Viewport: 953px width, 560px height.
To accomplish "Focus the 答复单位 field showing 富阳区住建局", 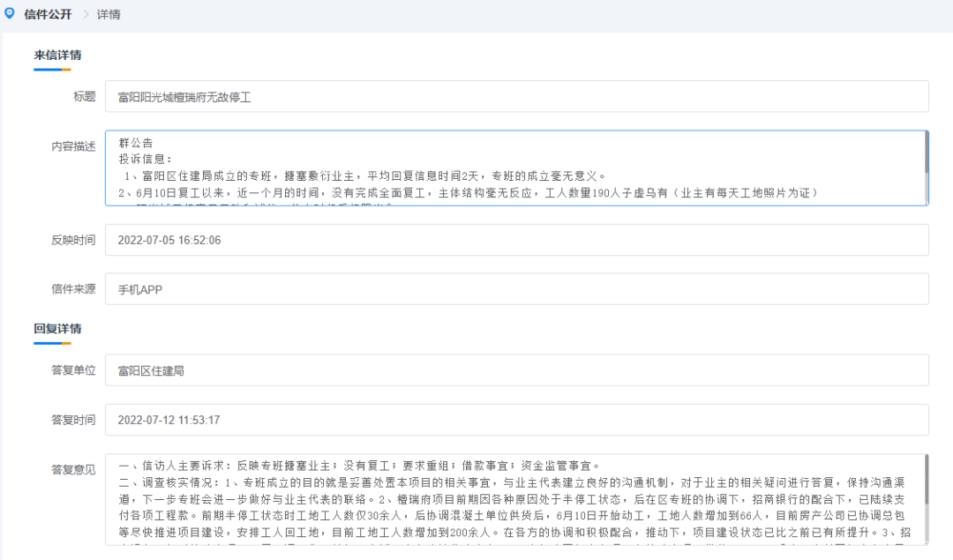I will [516, 370].
